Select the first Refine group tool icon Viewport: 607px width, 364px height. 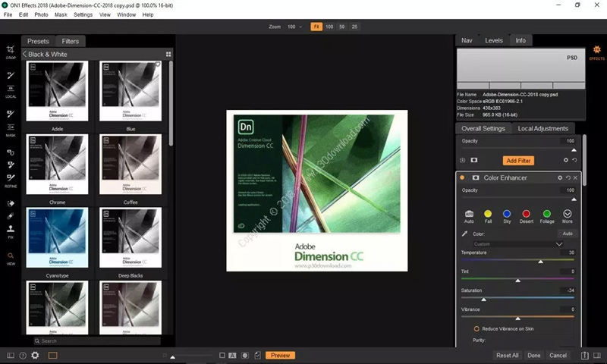coord(11,152)
